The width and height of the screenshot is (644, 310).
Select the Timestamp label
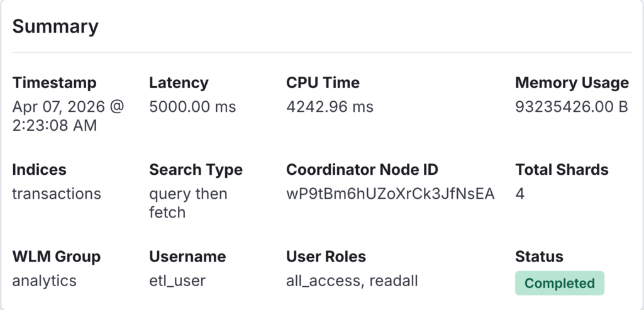54,82
